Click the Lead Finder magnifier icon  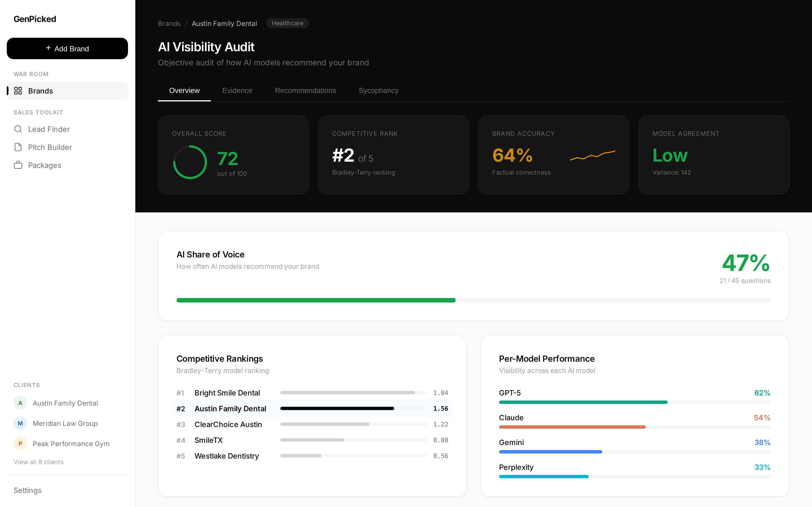click(18, 129)
